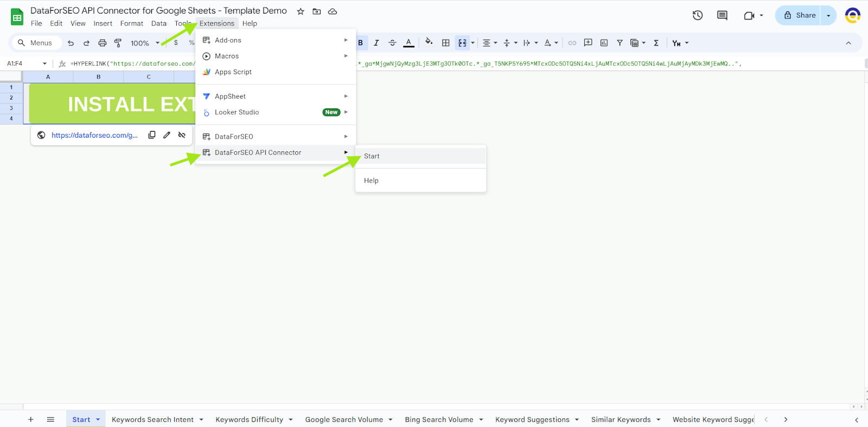
Task: Open horizontal align dropdown
Action: (x=490, y=43)
